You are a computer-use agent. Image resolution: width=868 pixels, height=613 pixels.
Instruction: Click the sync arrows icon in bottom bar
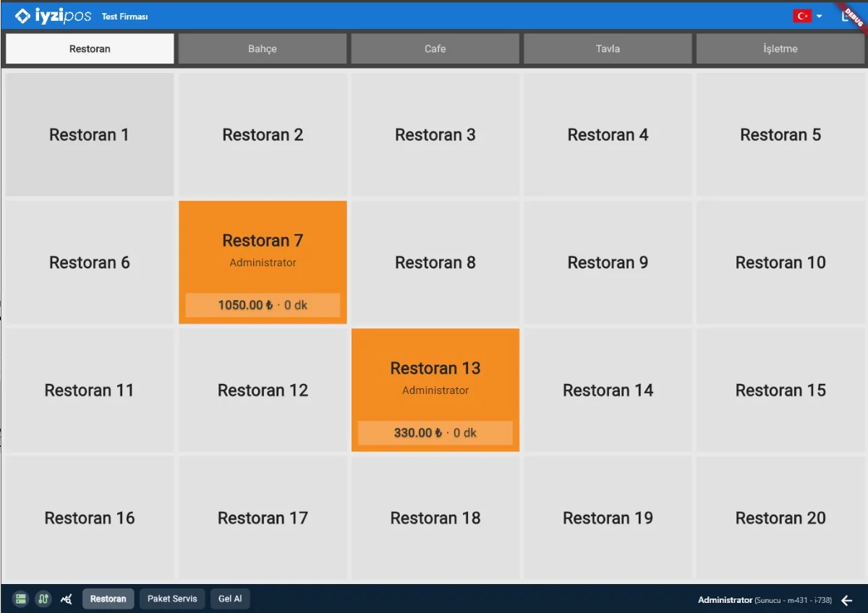(x=43, y=599)
